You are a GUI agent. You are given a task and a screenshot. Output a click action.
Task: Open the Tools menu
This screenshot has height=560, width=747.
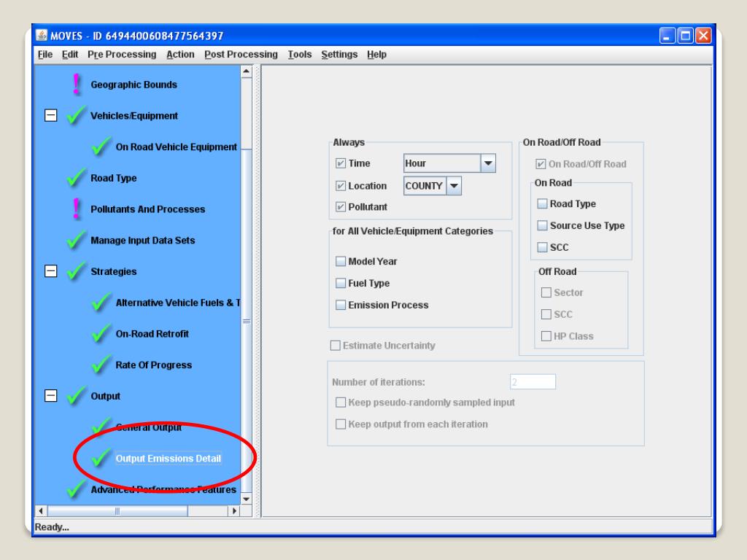[300, 54]
